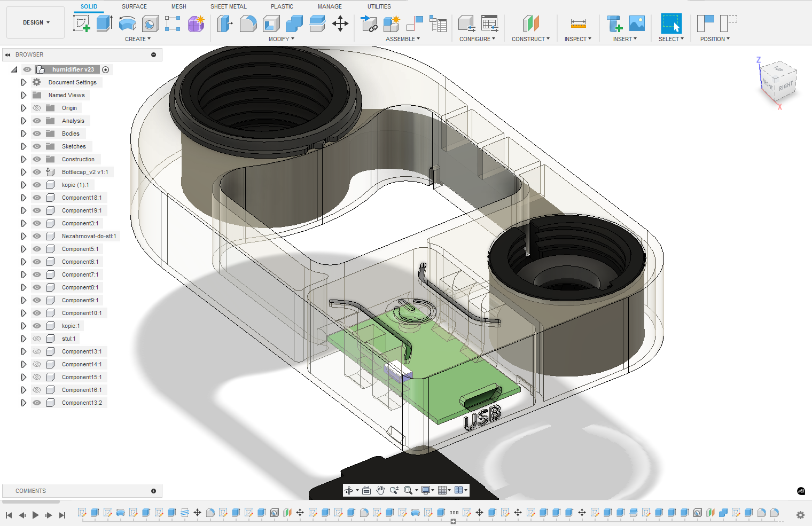812x526 pixels.
Task: Expand the Sketches folder tree node
Action: coord(24,146)
